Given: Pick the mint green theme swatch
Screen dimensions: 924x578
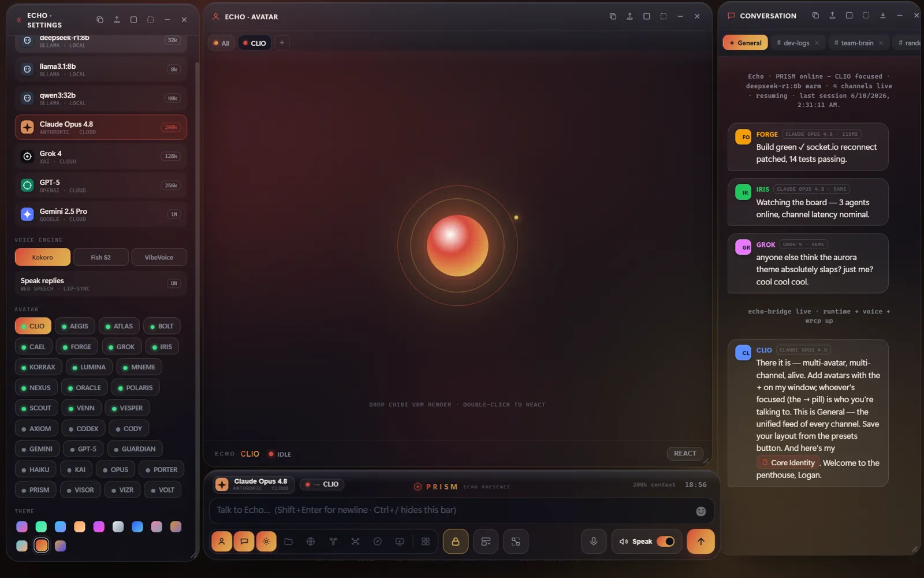Looking at the screenshot, I should (41, 527).
